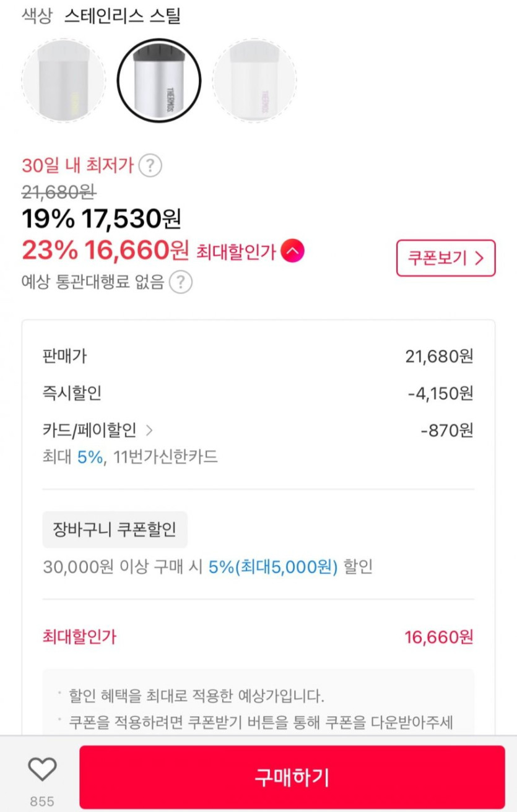Tap the 11번가신한카드 card text
This screenshot has height=812, width=517.
165,457
